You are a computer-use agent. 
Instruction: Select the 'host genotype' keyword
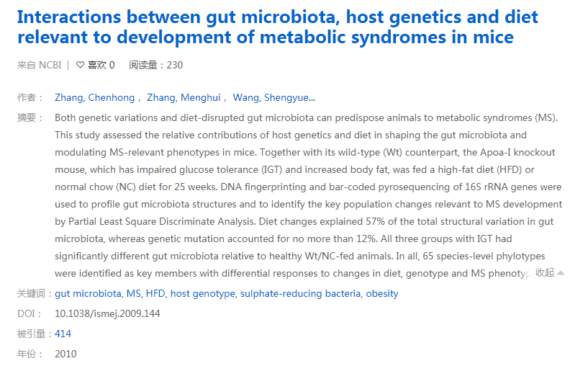203,294
